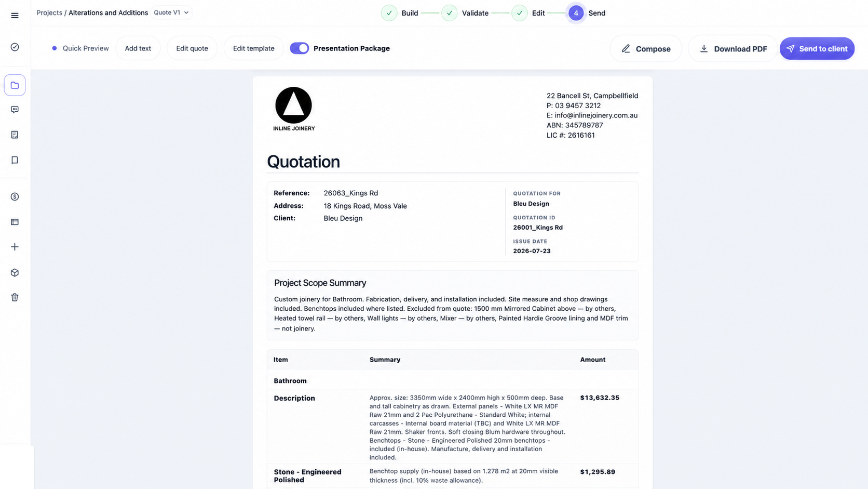
Task: Click the Validate step checkmark icon
Action: pyautogui.click(x=450, y=13)
